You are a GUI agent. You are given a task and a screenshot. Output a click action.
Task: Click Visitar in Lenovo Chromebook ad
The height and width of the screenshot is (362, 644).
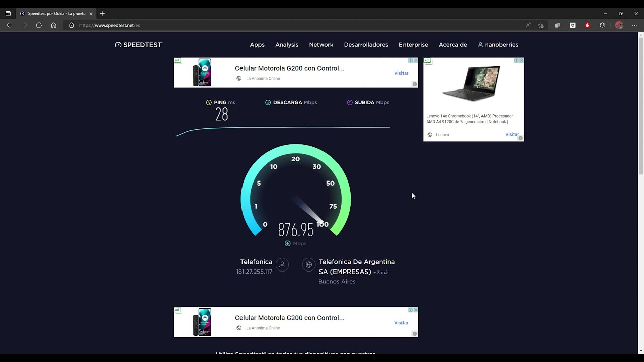(512, 135)
